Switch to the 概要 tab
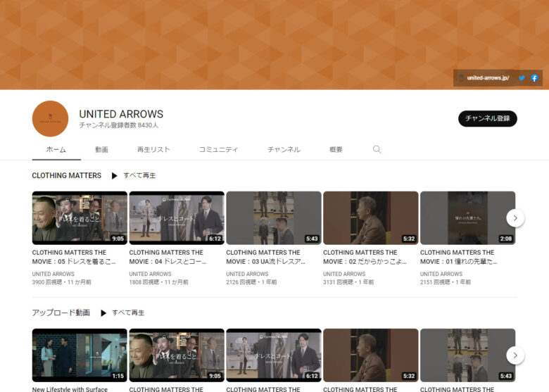Screen dimensions: 549x392 point(336,150)
